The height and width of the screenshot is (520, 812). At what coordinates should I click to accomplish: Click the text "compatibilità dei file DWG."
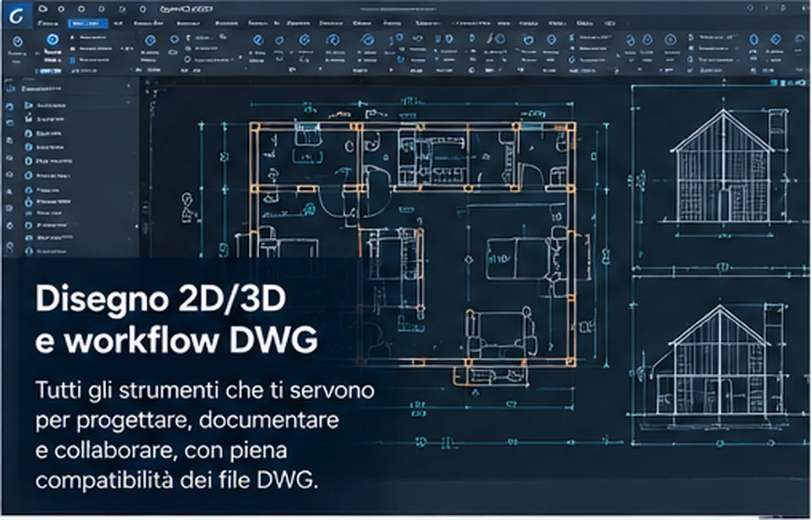point(177,481)
